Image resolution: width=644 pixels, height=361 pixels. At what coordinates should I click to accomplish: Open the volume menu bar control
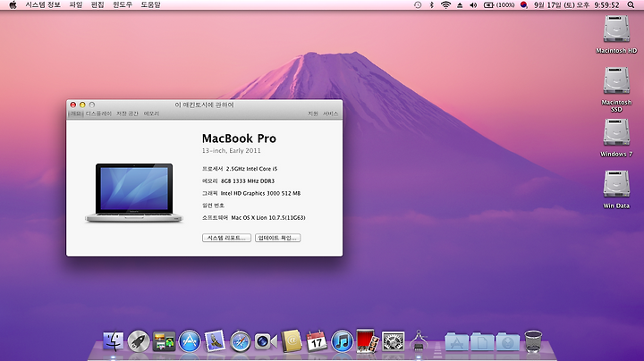tap(473, 5)
